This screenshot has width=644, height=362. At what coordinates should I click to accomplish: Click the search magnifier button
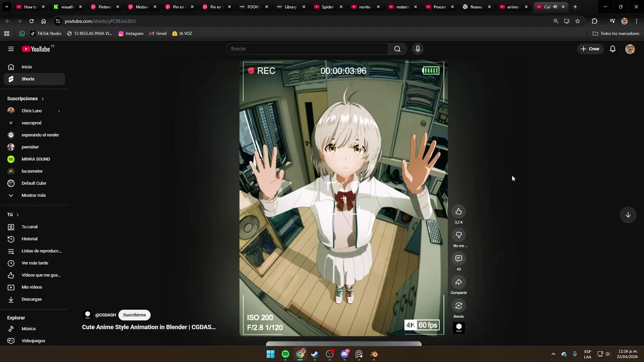click(397, 49)
